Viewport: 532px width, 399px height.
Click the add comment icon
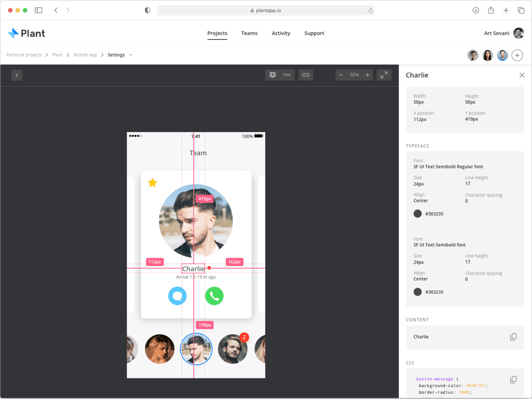pyautogui.click(x=273, y=75)
